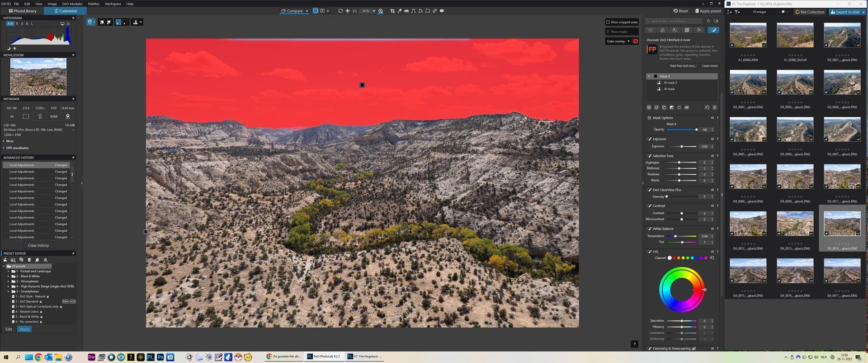The height and width of the screenshot is (363, 868).
Task: Expand the Atmospheres preset folder
Action: (8, 282)
